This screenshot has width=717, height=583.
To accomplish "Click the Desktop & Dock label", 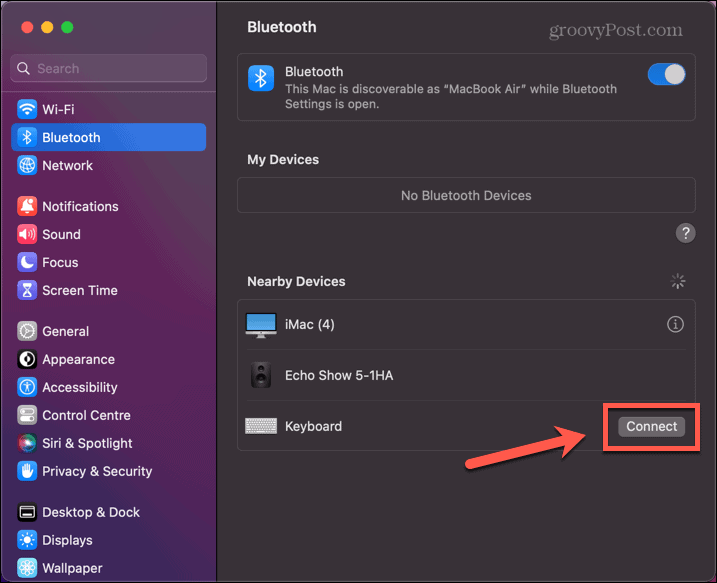I will point(91,512).
